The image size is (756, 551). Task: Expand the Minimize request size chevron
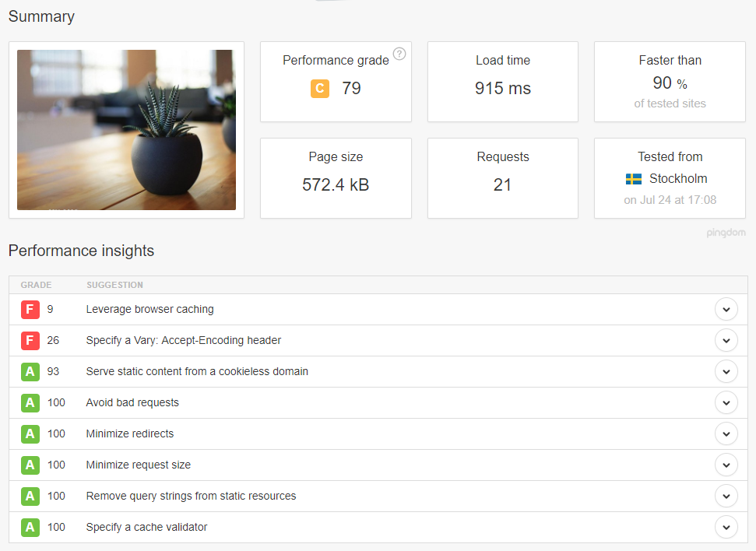coord(726,465)
